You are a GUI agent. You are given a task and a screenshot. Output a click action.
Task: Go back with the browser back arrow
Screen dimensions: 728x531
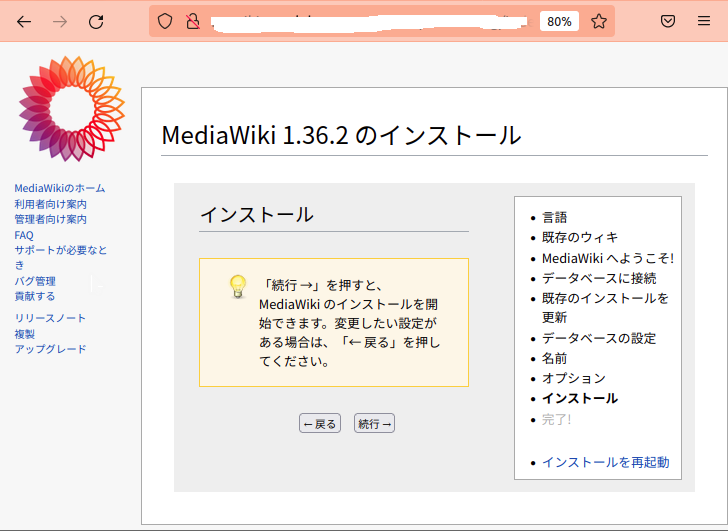pyautogui.click(x=24, y=21)
